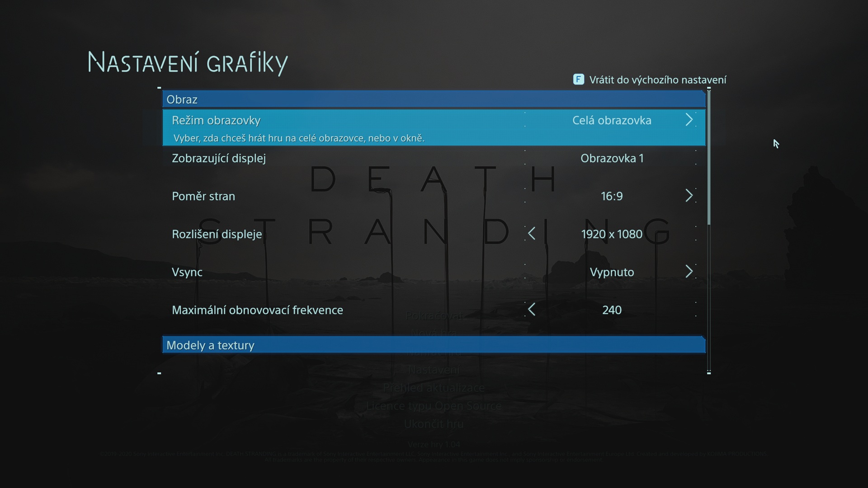
Task: Click the 'Celá obrazovka' value
Action: tap(612, 120)
